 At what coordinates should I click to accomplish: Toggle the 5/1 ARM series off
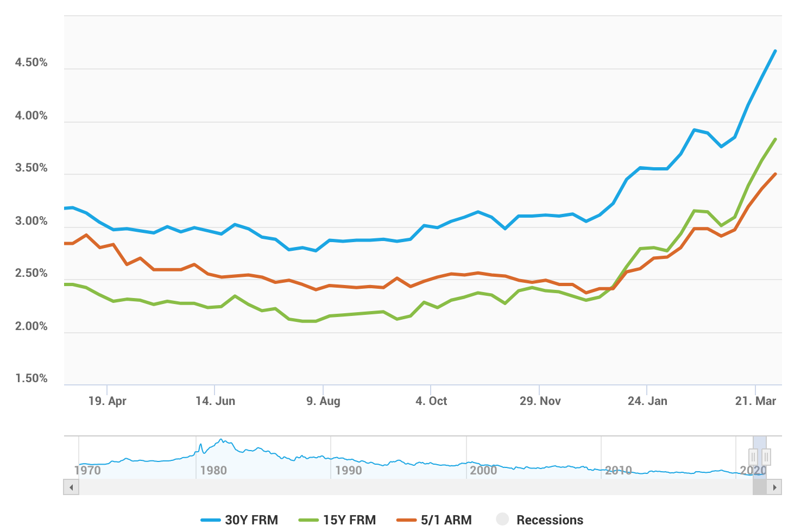pyautogui.click(x=446, y=520)
